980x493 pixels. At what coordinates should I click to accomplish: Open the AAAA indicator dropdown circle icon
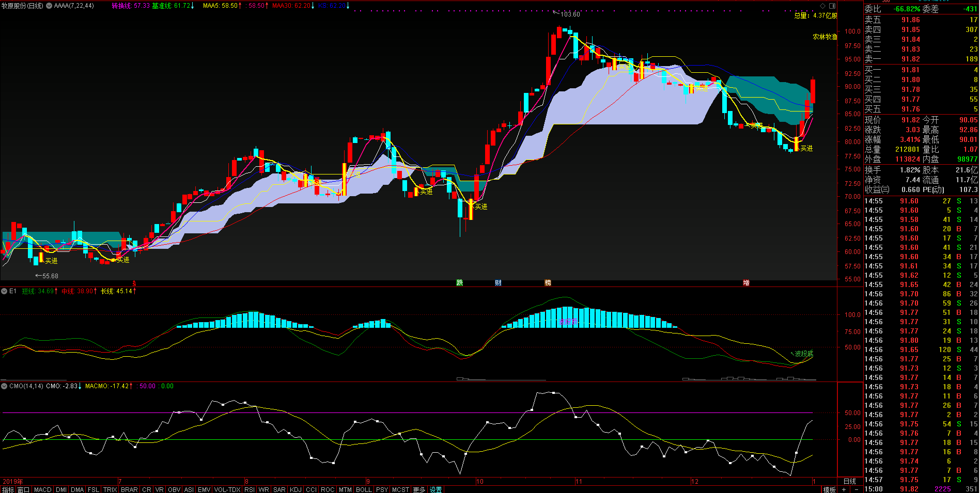pyautogui.click(x=49, y=6)
